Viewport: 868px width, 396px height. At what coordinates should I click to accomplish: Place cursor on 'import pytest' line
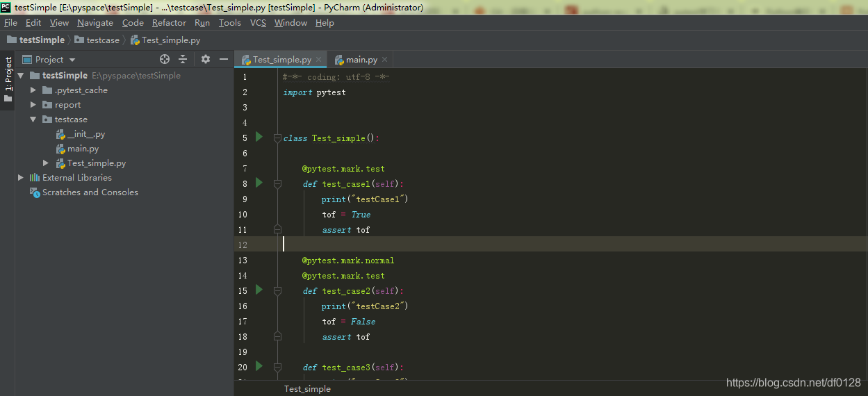(x=314, y=92)
